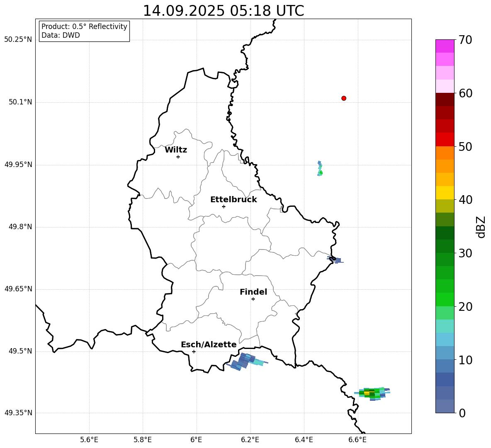Screen dimensions: 491x448
Task: Click the yellow colorbar segment at 40
Action: [x=445, y=193]
